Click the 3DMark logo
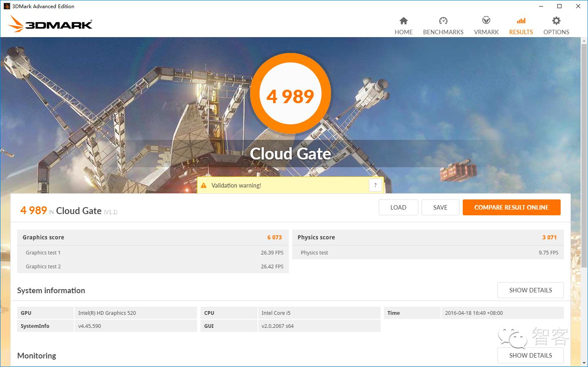 pos(50,24)
